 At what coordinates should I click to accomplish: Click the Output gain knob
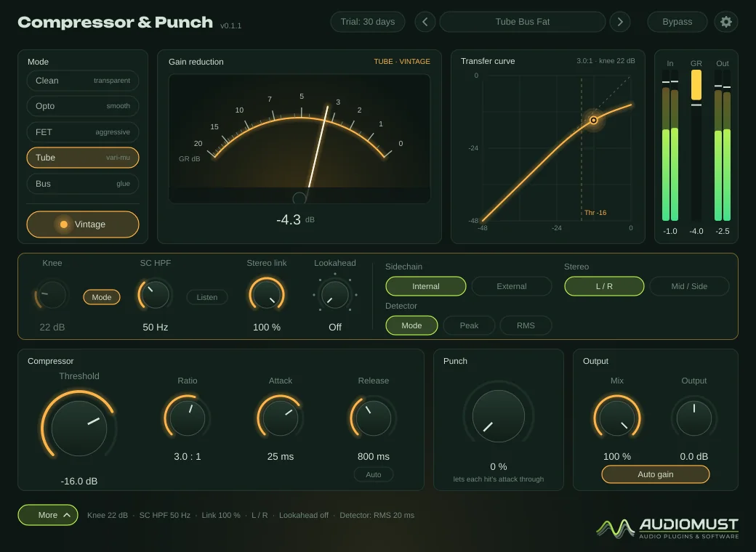coord(693,418)
